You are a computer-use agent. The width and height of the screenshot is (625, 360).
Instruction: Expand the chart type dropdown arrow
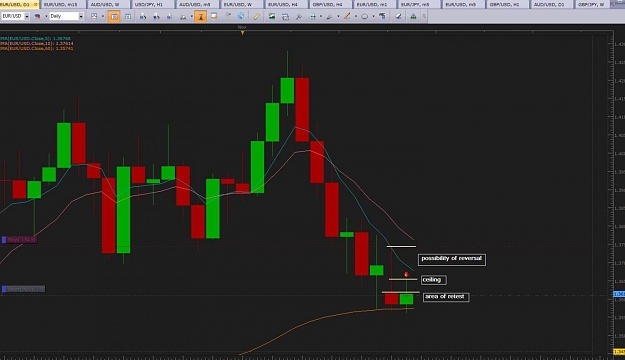click(103, 16)
